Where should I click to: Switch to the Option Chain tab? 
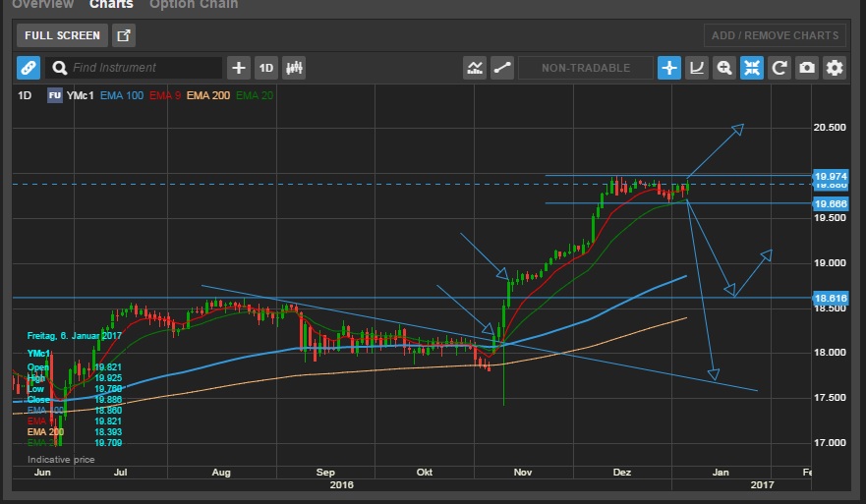(x=194, y=4)
